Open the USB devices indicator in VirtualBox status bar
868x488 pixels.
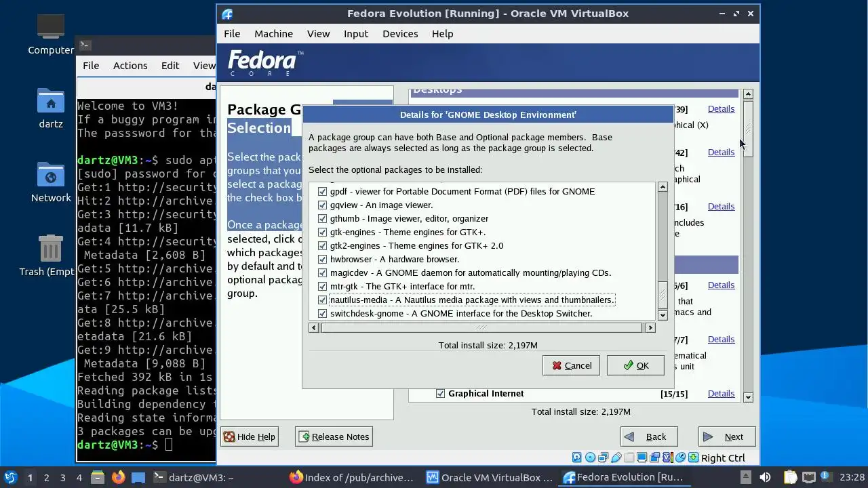[x=616, y=457]
